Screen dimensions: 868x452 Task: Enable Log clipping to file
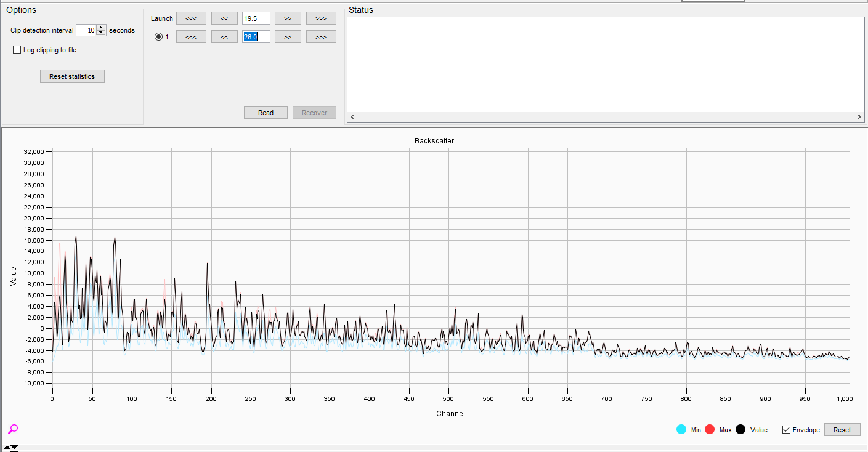(x=17, y=50)
